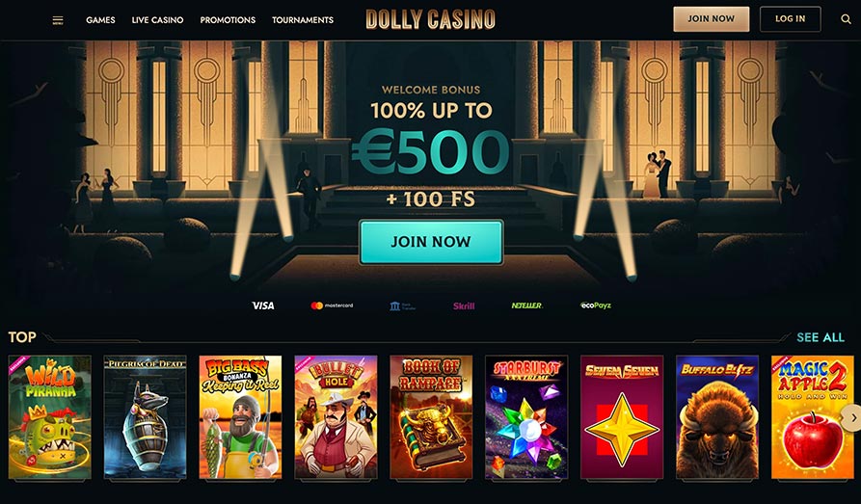Launch the Starburst XXXtreme game tile
Image resolution: width=861 pixels, height=504 pixels.
click(x=526, y=417)
